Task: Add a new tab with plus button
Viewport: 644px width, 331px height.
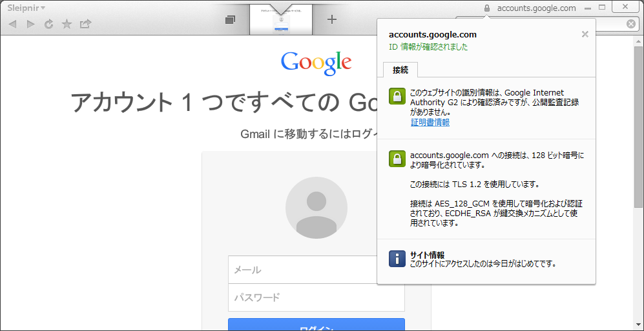Action: (332, 19)
